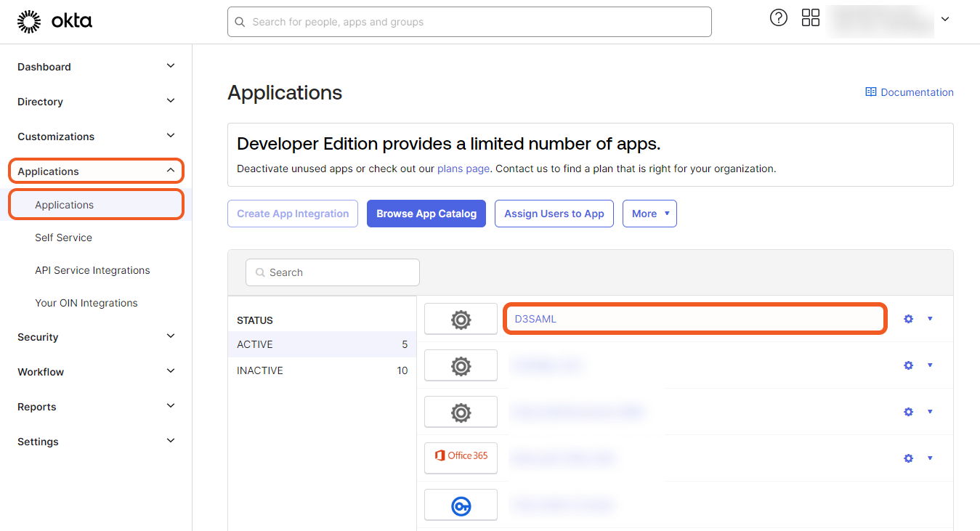Filter by INACTIVE status
The image size is (980, 531).
(260, 370)
